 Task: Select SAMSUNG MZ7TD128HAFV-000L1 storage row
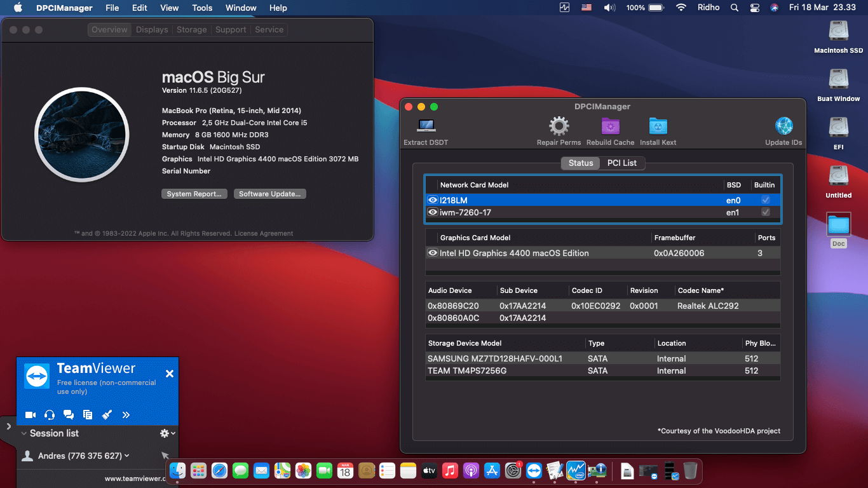tap(603, 358)
